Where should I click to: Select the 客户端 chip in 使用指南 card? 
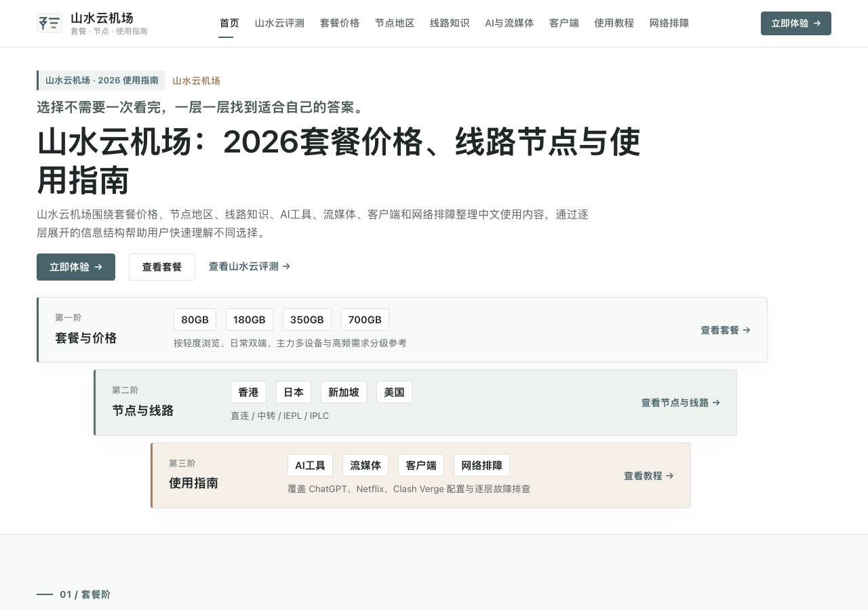click(421, 466)
